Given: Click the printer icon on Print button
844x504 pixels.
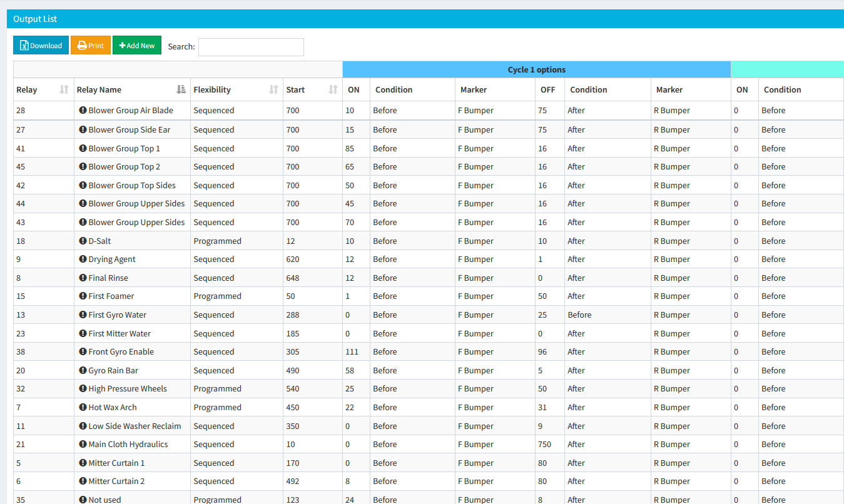Looking at the screenshot, I should (80, 45).
